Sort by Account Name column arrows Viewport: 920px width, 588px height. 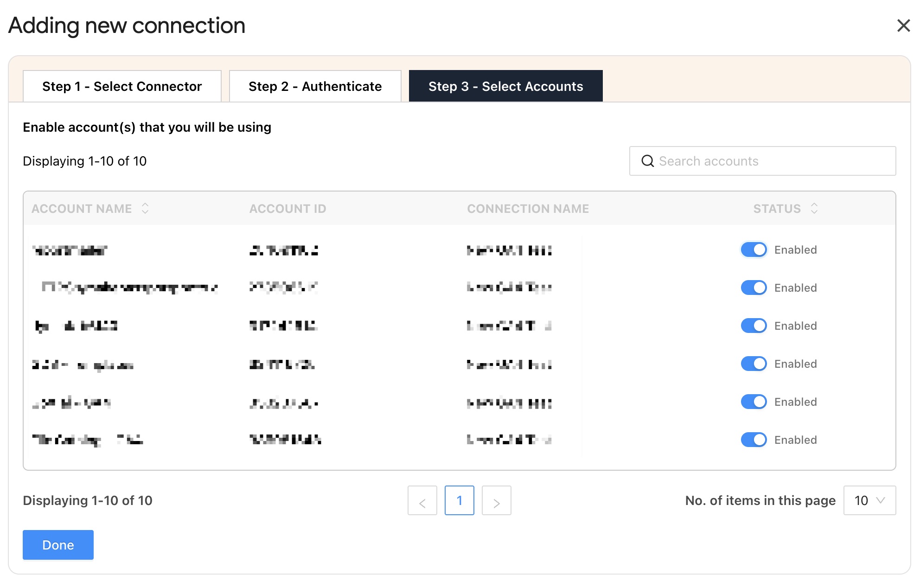[145, 208]
